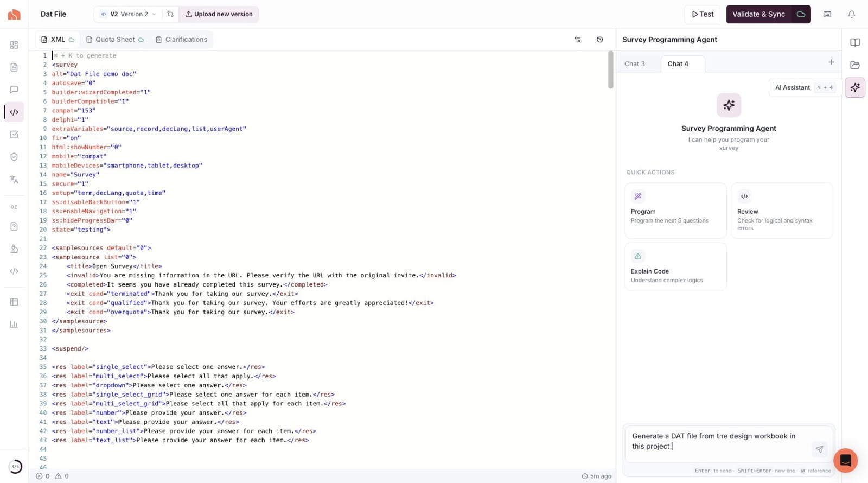Click Upload new version button
The height and width of the screenshot is (483, 868).
point(219,14)
